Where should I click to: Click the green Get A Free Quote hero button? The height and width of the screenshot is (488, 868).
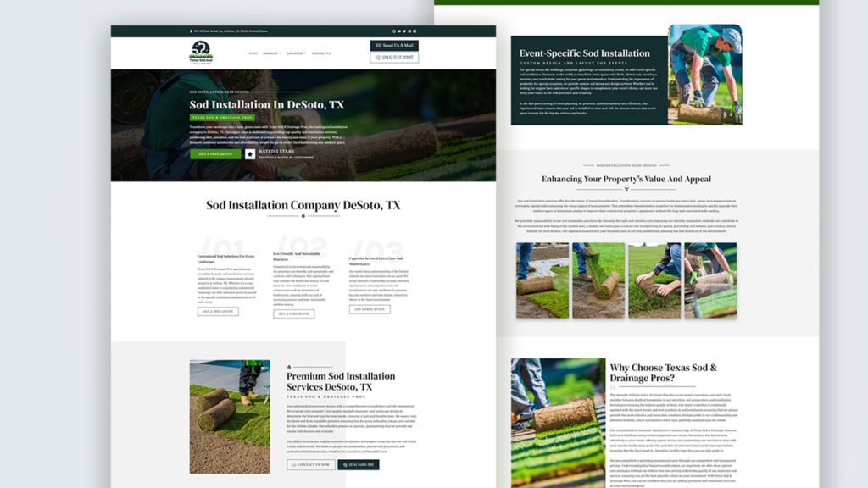(214, 154)
